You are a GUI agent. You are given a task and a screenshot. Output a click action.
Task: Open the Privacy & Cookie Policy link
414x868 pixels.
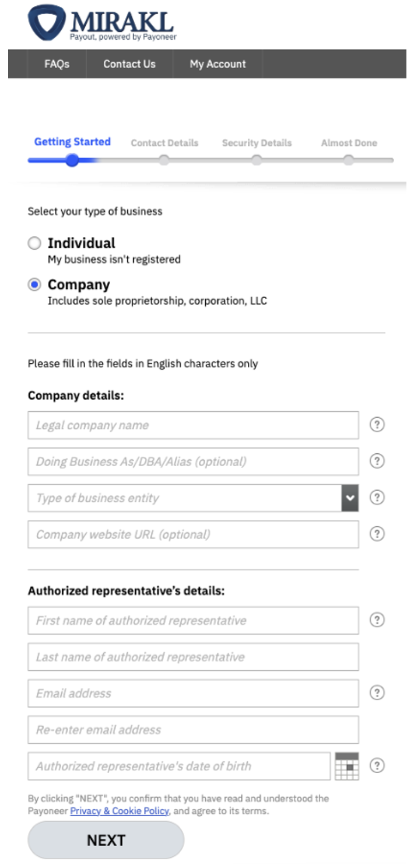120,811
